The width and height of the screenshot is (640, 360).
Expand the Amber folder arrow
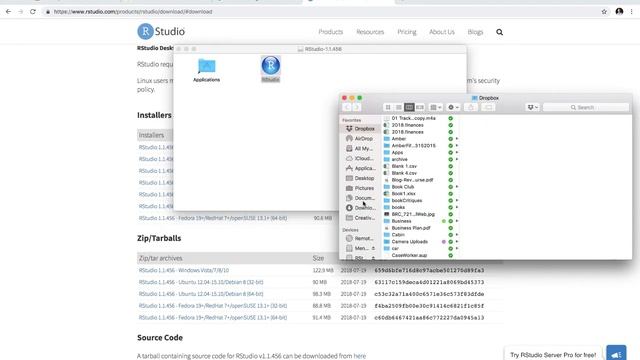tap(457, 139)
